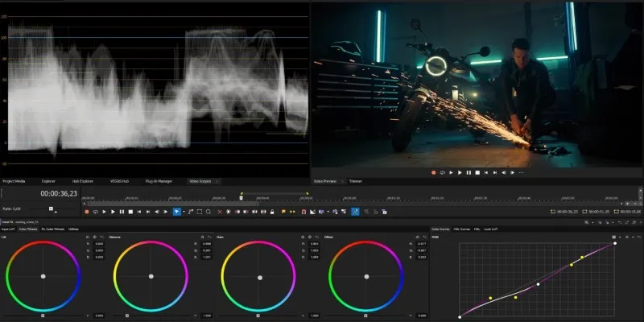
Task: Reset the Gamma wheel with its undo arrow
Action: pyautogui.click(x=209, y=237)
